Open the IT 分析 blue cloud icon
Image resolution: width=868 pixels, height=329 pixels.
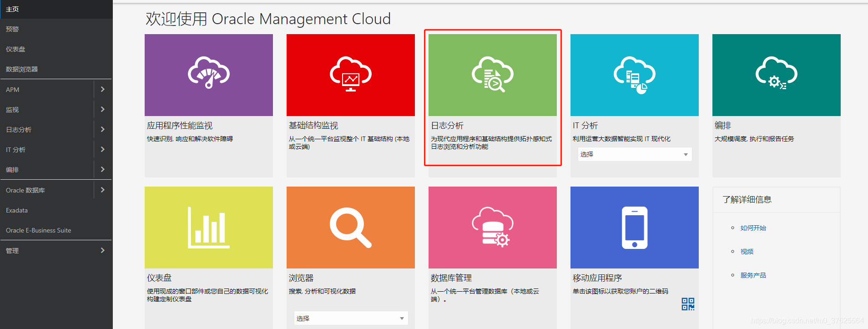click(635, 75)
